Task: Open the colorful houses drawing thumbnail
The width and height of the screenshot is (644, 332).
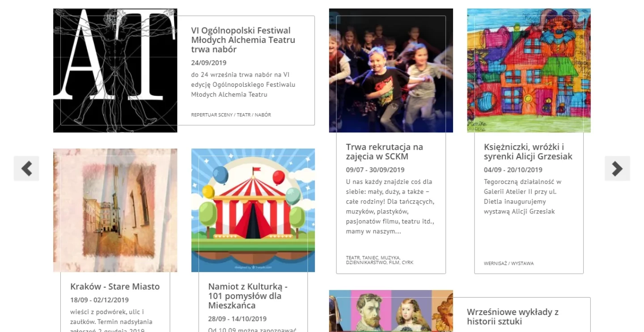Action: [x=529, y=70]
